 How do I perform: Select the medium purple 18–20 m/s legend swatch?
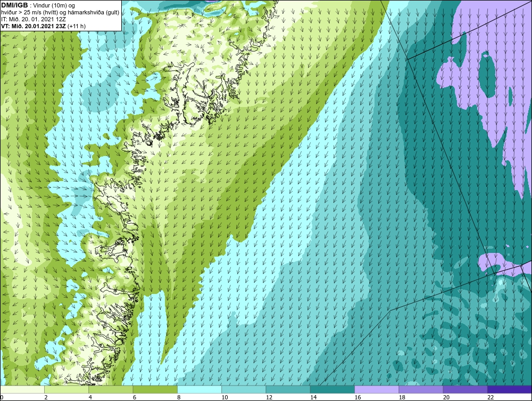(x=421, y=389)
